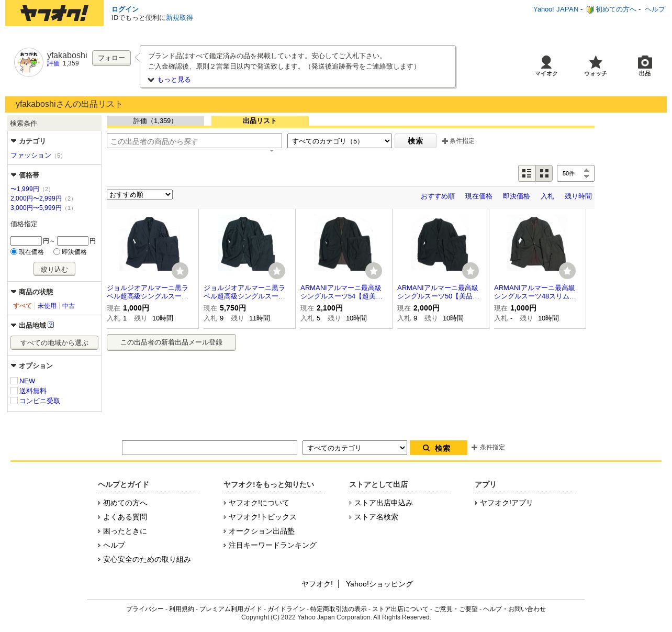
Task: Expand もっと見る in seller message
Action: 169,80
